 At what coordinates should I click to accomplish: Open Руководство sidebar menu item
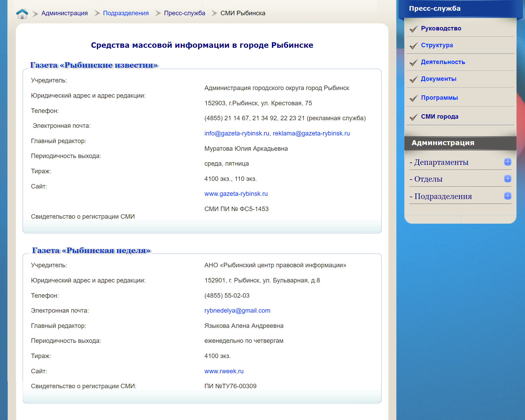click(x=441, y=28)
